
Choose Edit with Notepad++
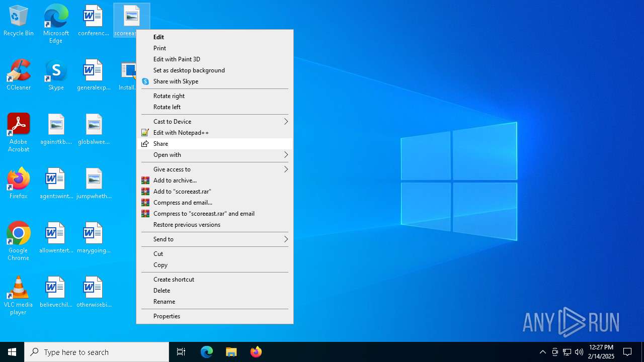click(x=215, y=133)
